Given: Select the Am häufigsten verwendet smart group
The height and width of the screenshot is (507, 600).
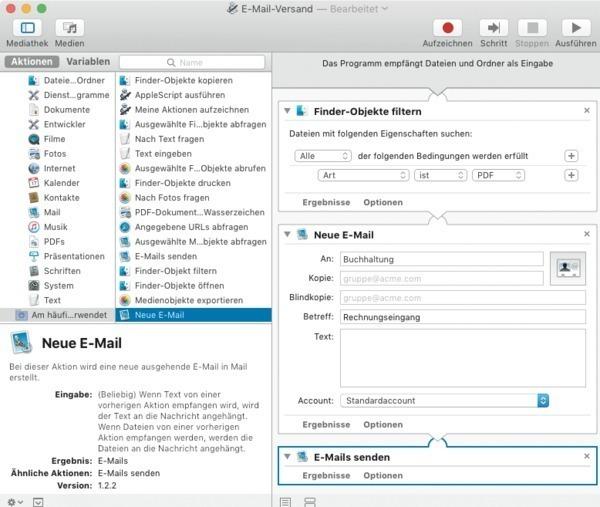Looking at the screenshot, I should pyautogui.click(x=57, y=315).
